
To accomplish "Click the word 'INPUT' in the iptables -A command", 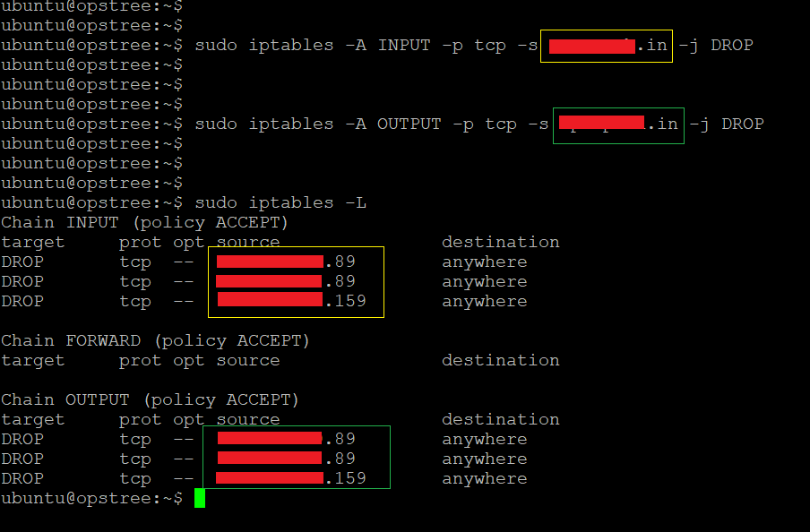I will tap(404, 45).
